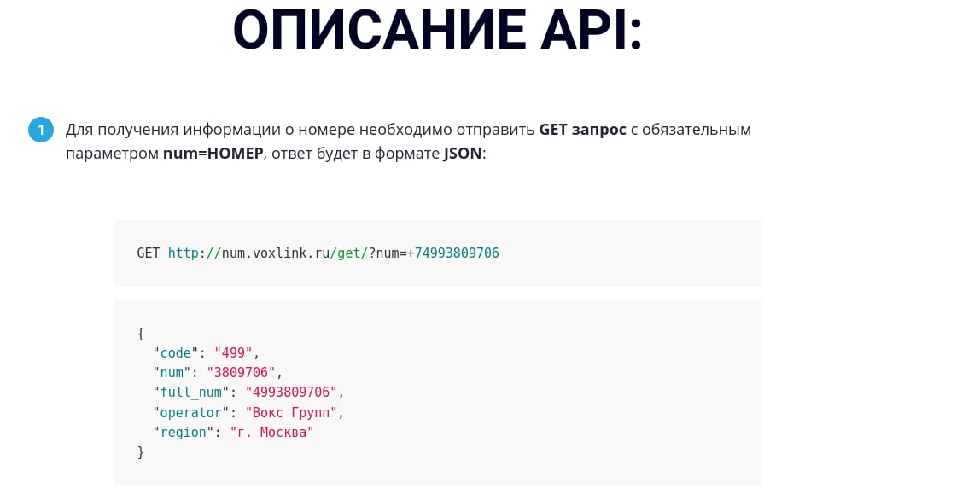Click 'num.voxlink.ru' host in the request
980x500 pixels.
point(276,253)
